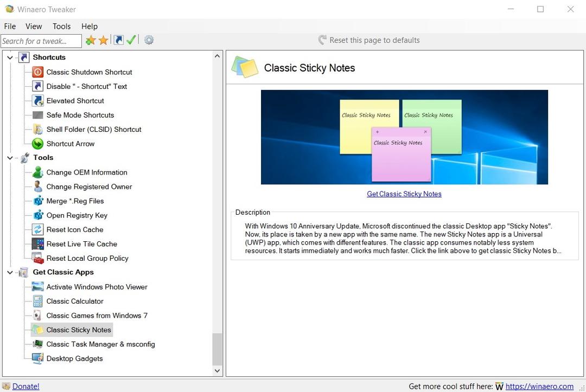
Task: Open the Tools menu in menu bar
Action: point(61,26)
